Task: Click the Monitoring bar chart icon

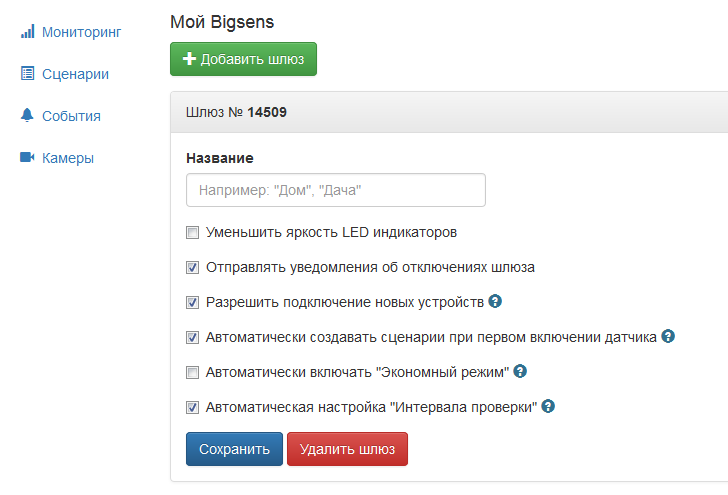Action: [x=27, y=32]
